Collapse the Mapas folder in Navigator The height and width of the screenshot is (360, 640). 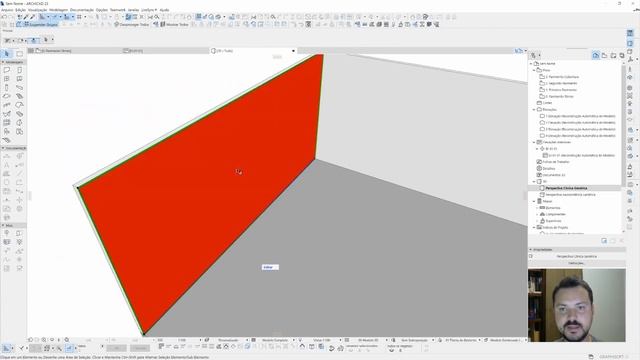click(x=534, y=201)
